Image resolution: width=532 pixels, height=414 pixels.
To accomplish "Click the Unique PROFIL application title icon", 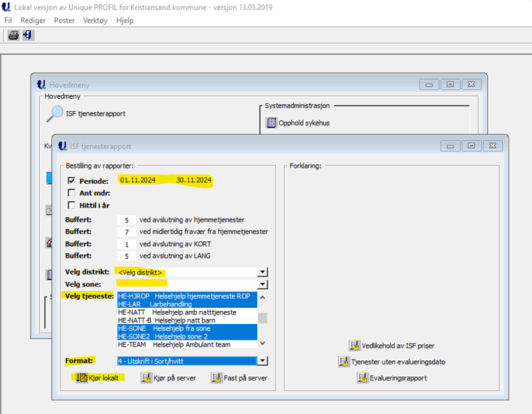I will point(6,7).
